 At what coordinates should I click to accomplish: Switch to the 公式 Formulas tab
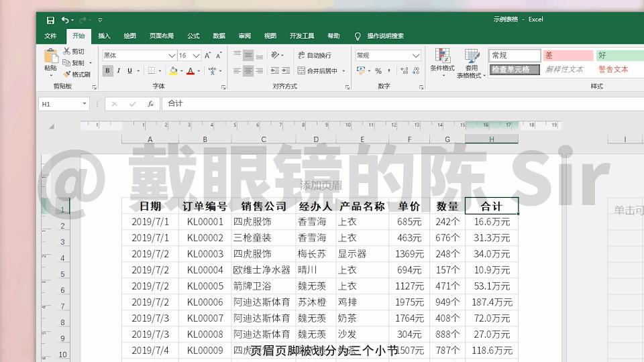[193, 36]
